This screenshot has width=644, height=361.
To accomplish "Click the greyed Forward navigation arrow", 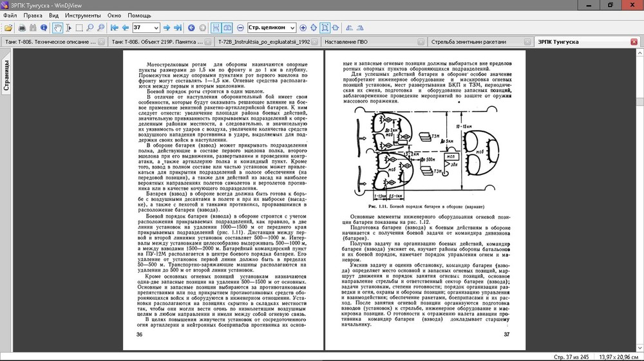I will coord(202,28).
